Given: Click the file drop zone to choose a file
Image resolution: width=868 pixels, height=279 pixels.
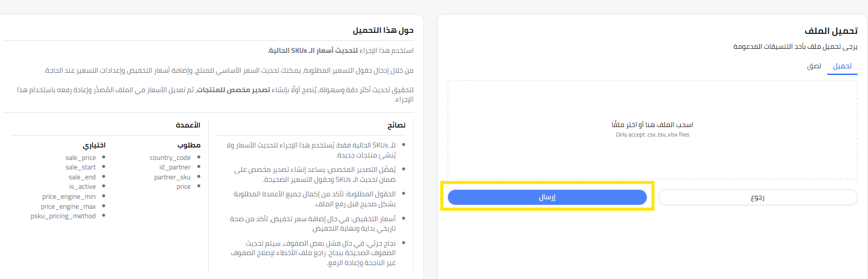Looking at the screenshot, I should click(652, 129).
